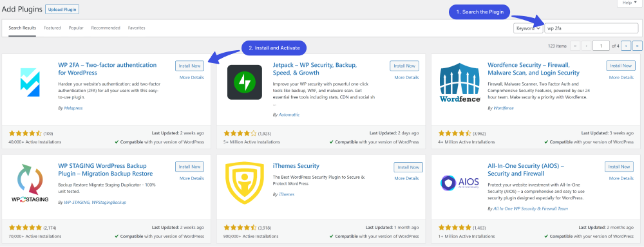Jump to last results page arrow
This screenshot has width=644, height=247.
coord(638,46)
